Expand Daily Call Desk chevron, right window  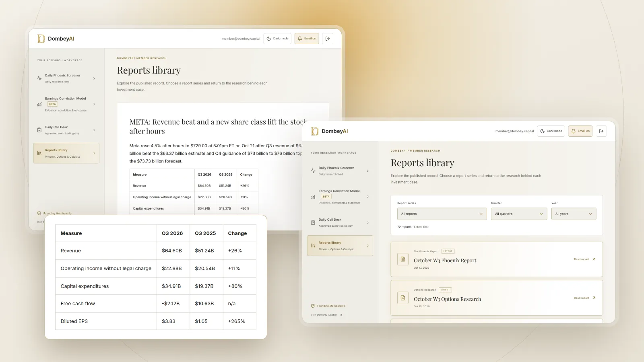pyautogui.click(x=368, y=222)
